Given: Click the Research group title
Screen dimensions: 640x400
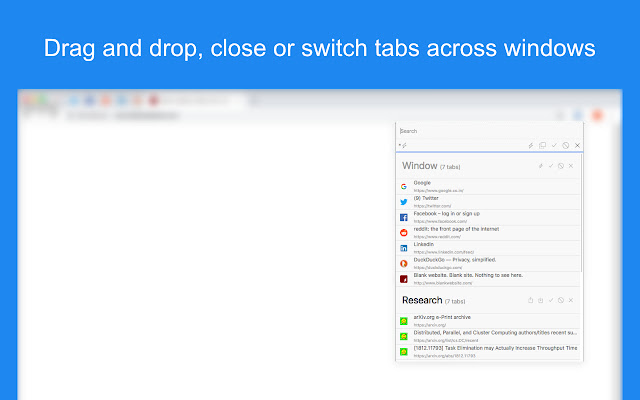Looking at the screenshot, I should tap(422, 300).
